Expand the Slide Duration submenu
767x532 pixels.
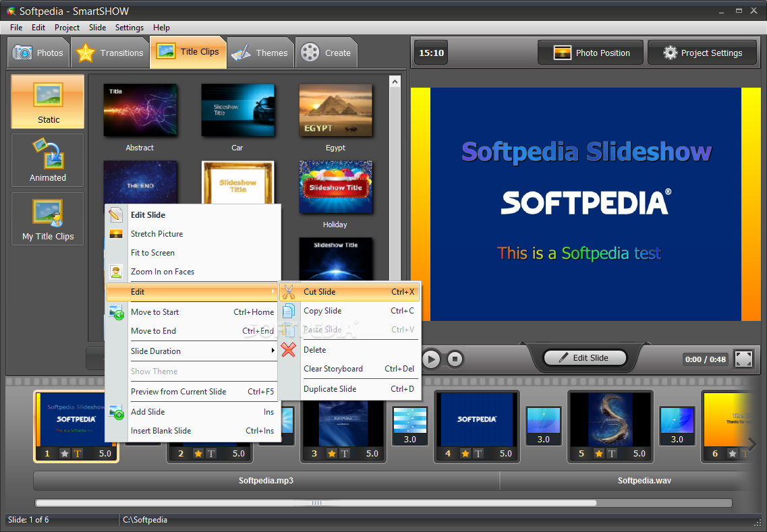[193, 351]
